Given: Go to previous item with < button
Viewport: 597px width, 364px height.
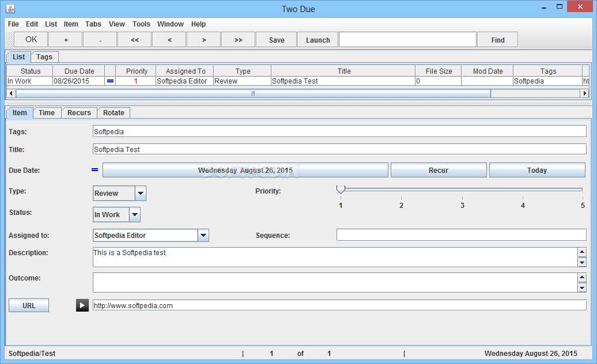Looking at the screenshot, I should pos(169,40).
